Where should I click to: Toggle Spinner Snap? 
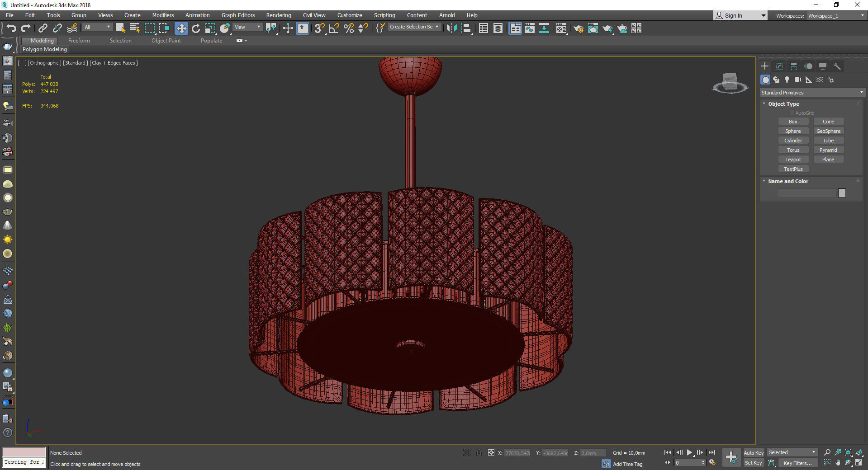[x=363, y=28]
